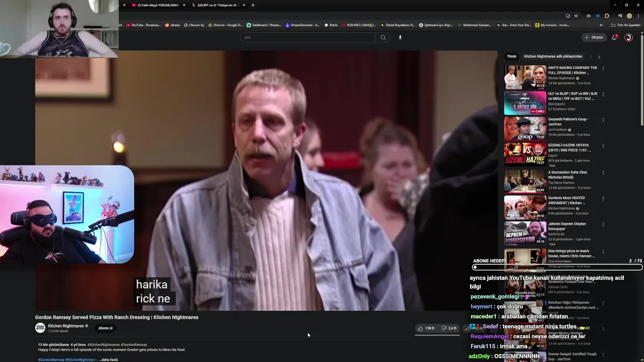This screenshot has height=362, width=644.
Task: Click the YouTube search magnifier icon
Action: point(383,37)
